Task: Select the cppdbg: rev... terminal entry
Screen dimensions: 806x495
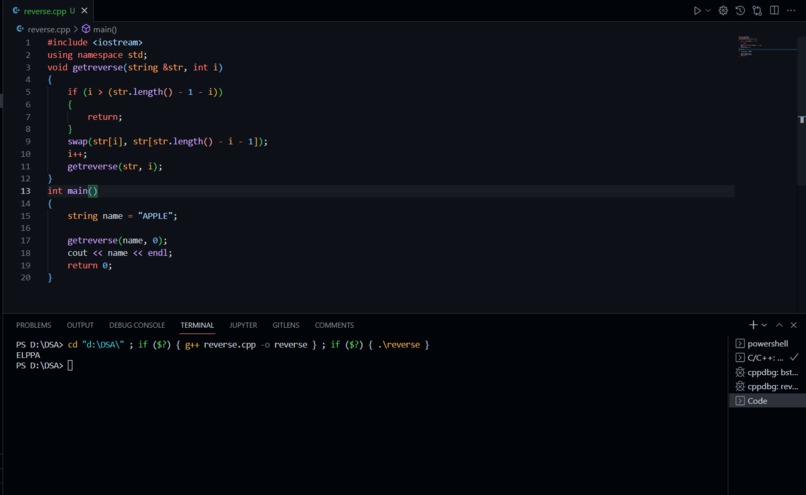Action: point(767,387)
